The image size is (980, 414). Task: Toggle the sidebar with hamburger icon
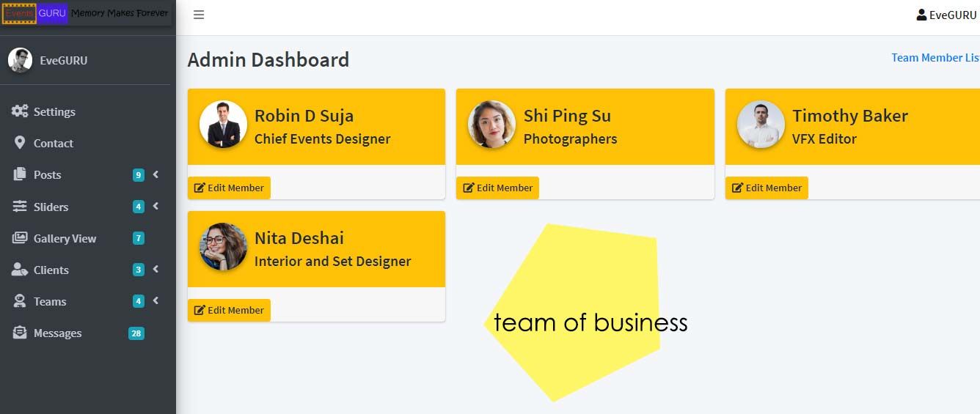(x=199, y=15)
